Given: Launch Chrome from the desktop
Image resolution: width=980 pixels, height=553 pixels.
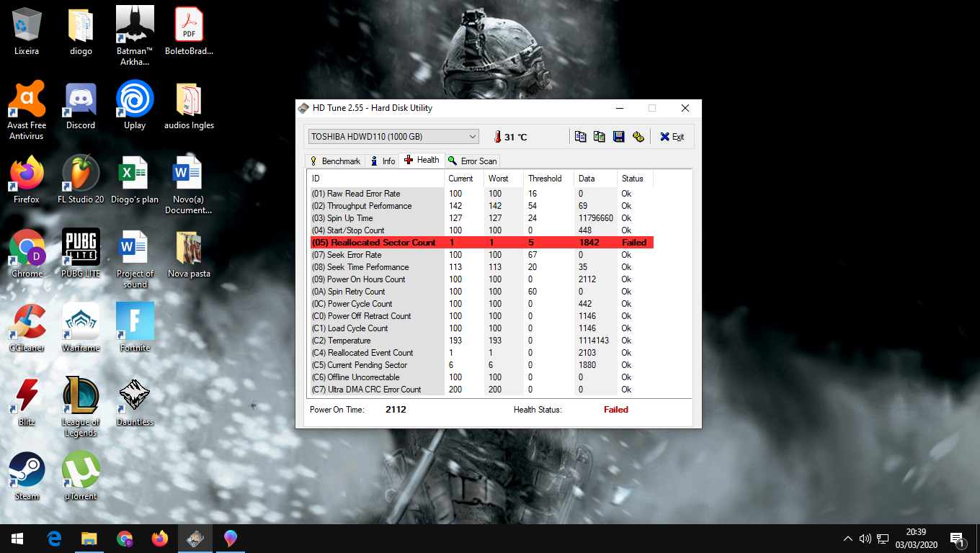Looking at the screenshot, I should [27, 254].
